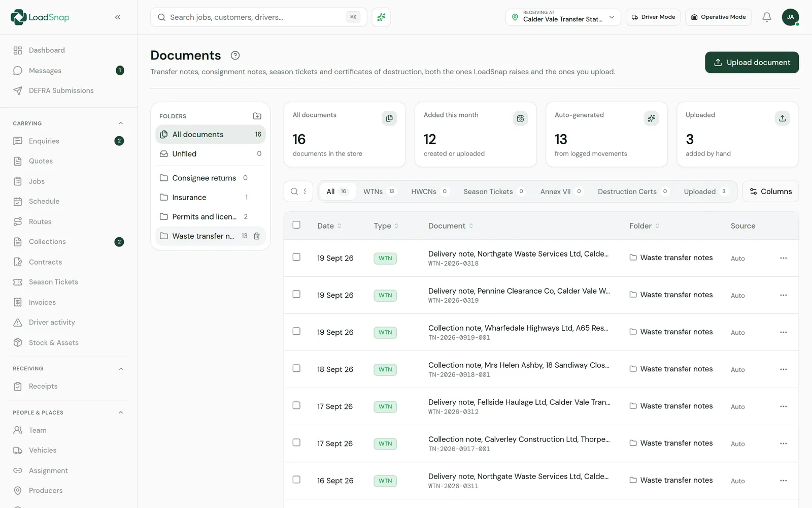Open DEFRA Submissions in the sidebar
Image resolution: width=812 pixels, height=508 pixels.
pyautogui.click(x=61, y=91)
